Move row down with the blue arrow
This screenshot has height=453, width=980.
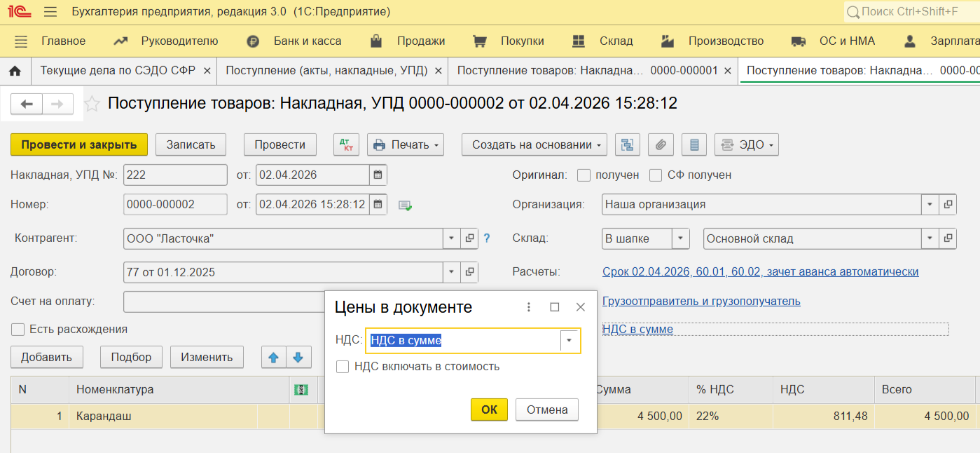298,357
